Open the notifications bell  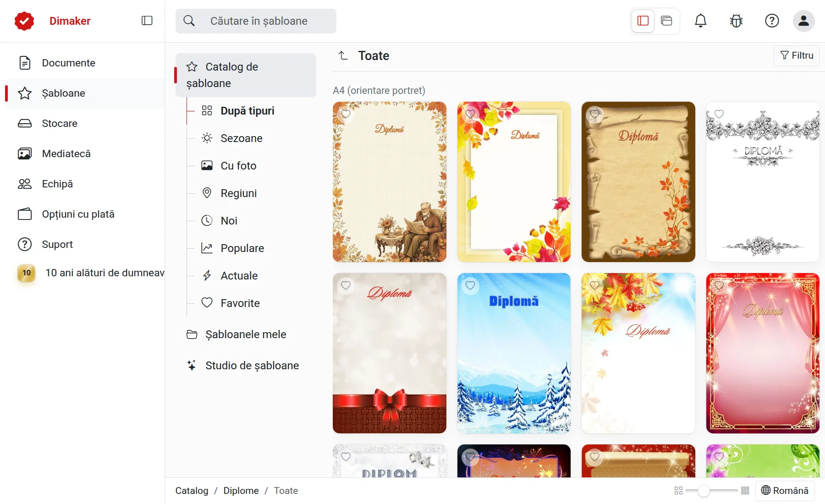tap(700, 21)
